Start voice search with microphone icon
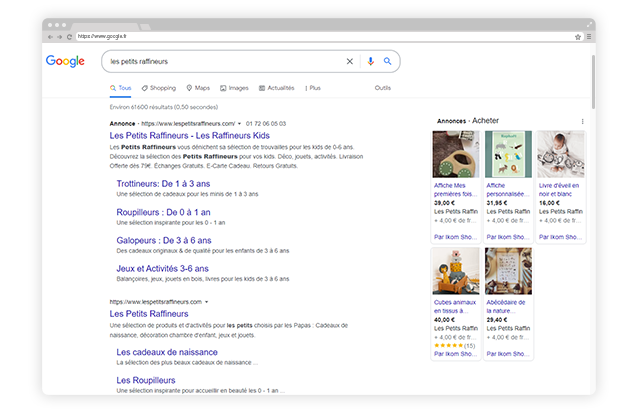Viewport: 635px width, 420px height. click(x=370, y=61)
